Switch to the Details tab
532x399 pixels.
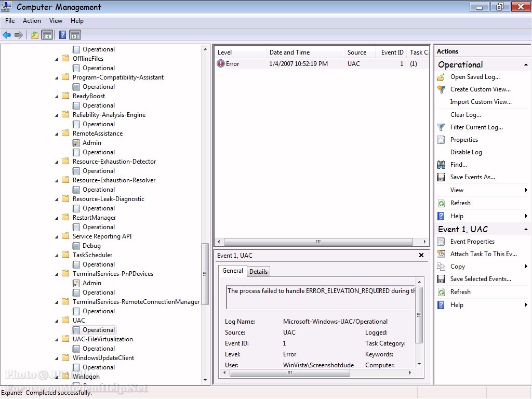(x=259, y=271)
